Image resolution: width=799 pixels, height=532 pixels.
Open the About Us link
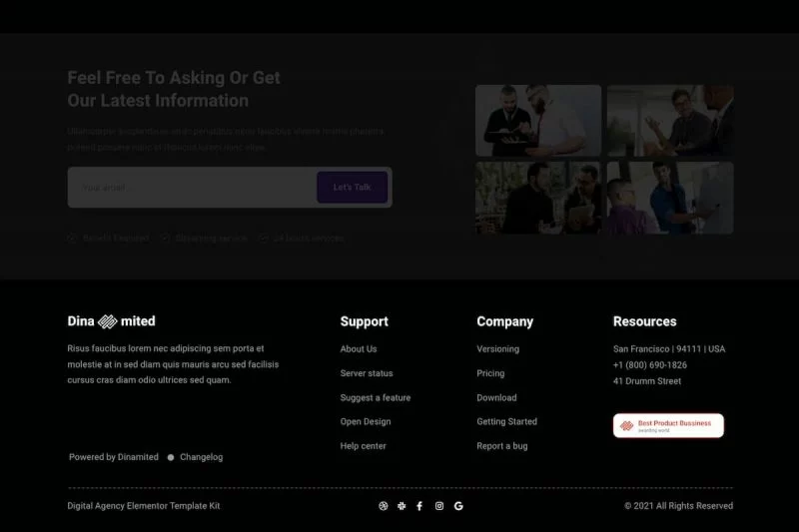[x=359, y=349]
